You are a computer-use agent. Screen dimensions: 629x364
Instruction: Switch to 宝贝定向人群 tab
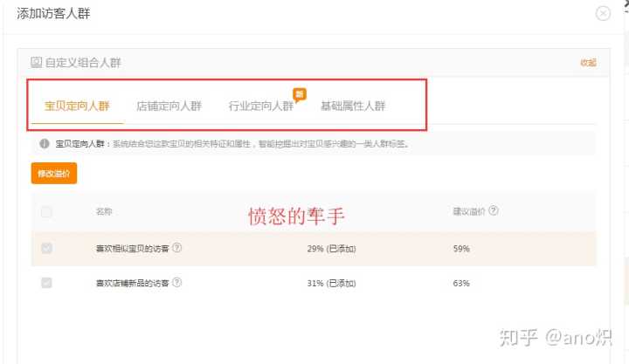[77, 106]
